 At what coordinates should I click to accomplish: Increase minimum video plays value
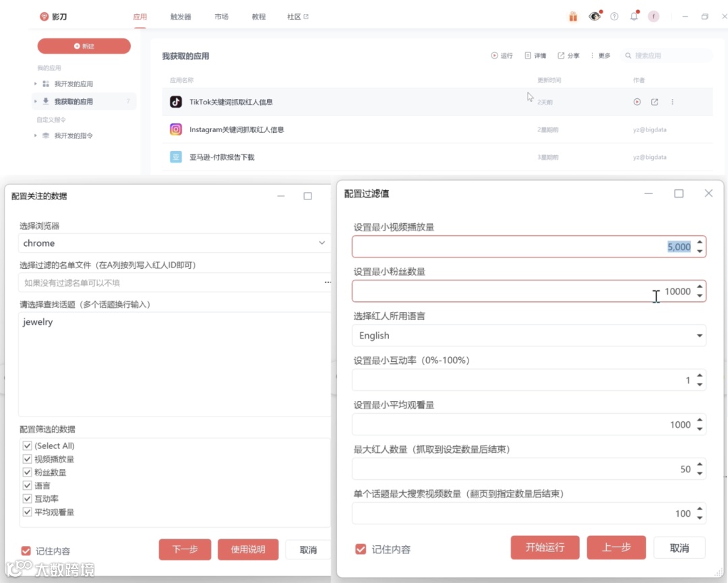tap(700, 242)
